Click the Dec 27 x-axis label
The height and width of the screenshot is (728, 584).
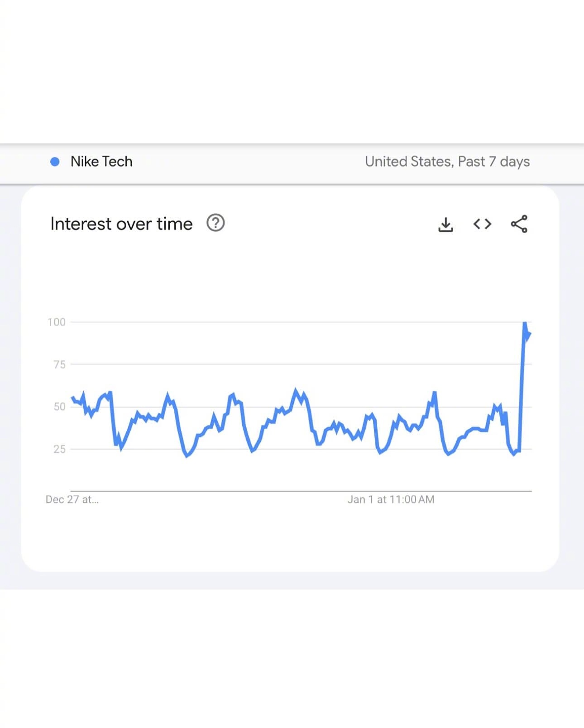72,499
